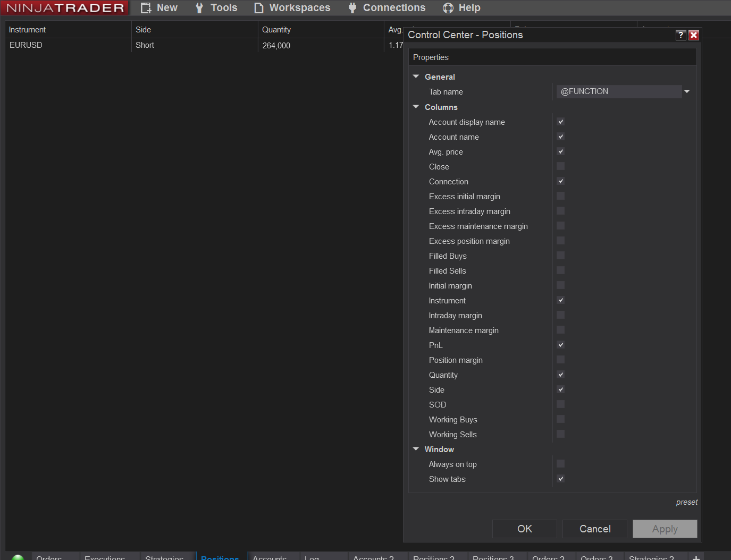Click the Apply button
Viewport: 731px width, 560px height.
tap(665, 529)
